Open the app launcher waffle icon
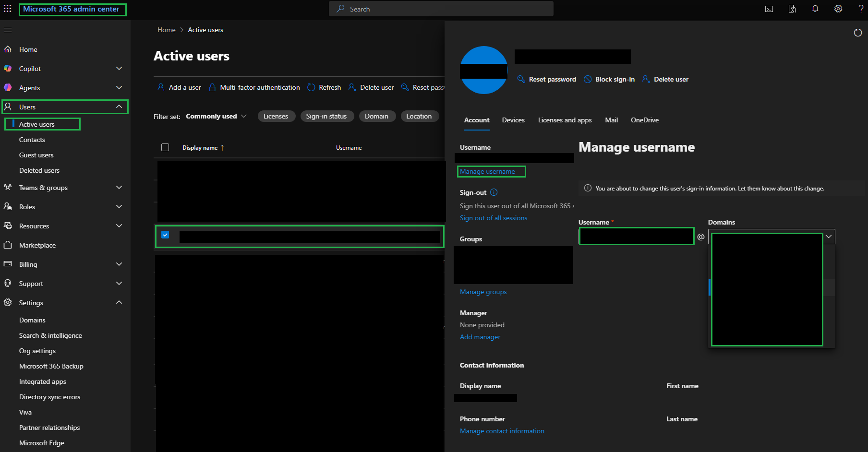This screenshot has width=868, height=452. 8,9
